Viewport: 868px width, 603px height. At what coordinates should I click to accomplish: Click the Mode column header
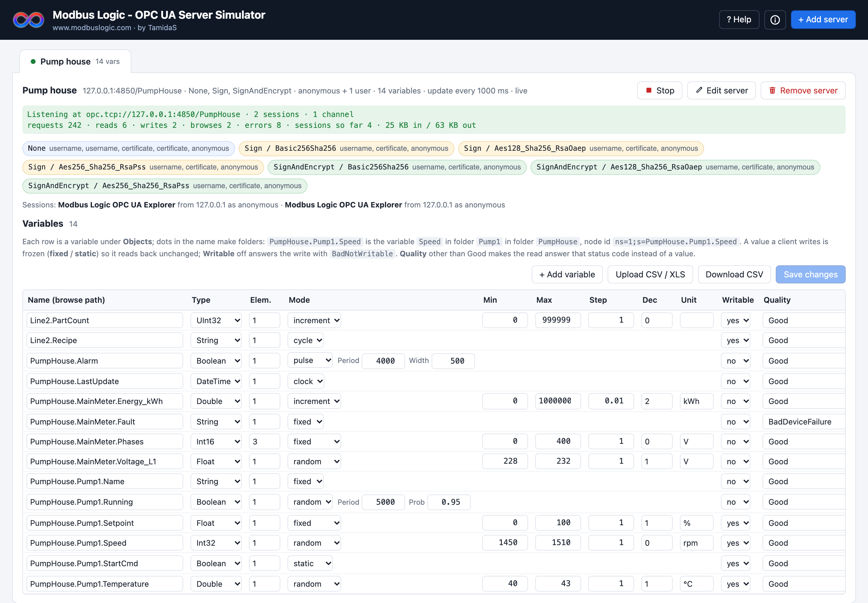299,300
